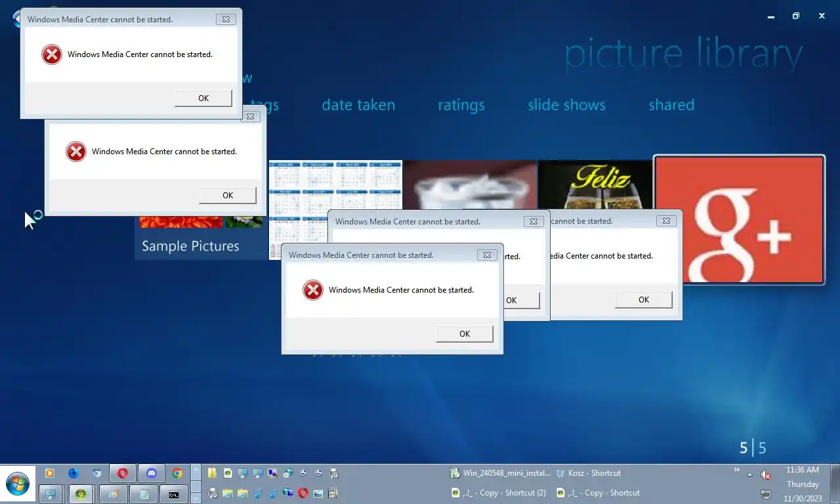This screenshot has height=504, width=840.
Task: Open the Windows Media Center taskbar button
Action: pos(81,494)
